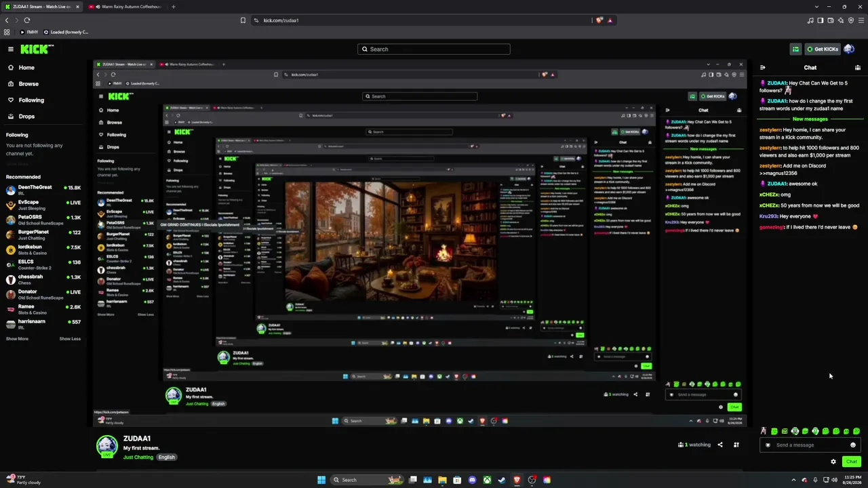Open browser media control music note
The height and width of the screenshot is (488, 868).
[x=810, y=20]
